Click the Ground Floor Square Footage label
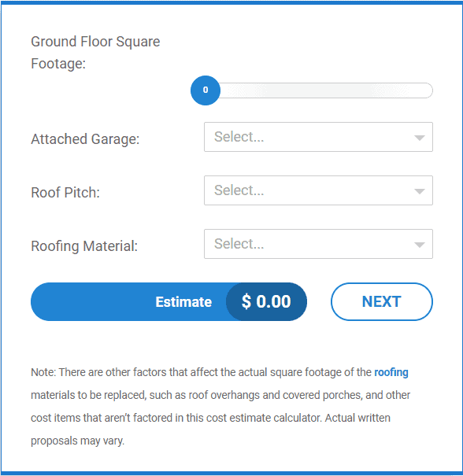 (x=95, y=53)
